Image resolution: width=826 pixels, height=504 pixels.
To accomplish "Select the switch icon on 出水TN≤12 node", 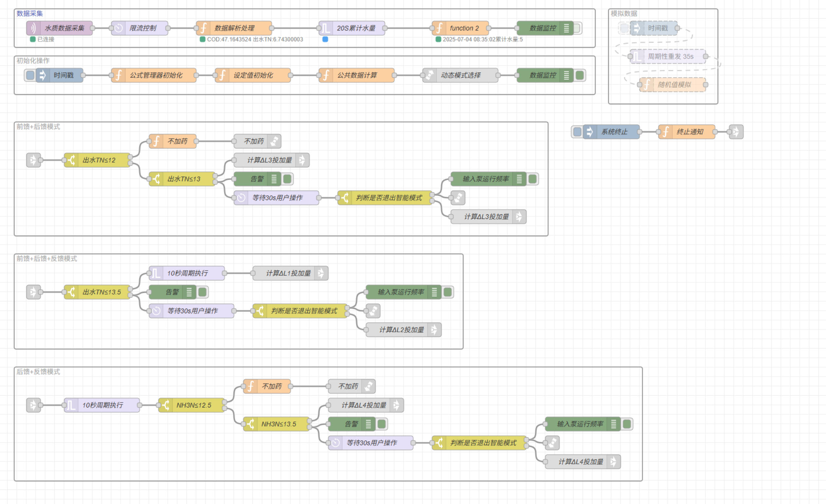I will click(x=71, y=160).
